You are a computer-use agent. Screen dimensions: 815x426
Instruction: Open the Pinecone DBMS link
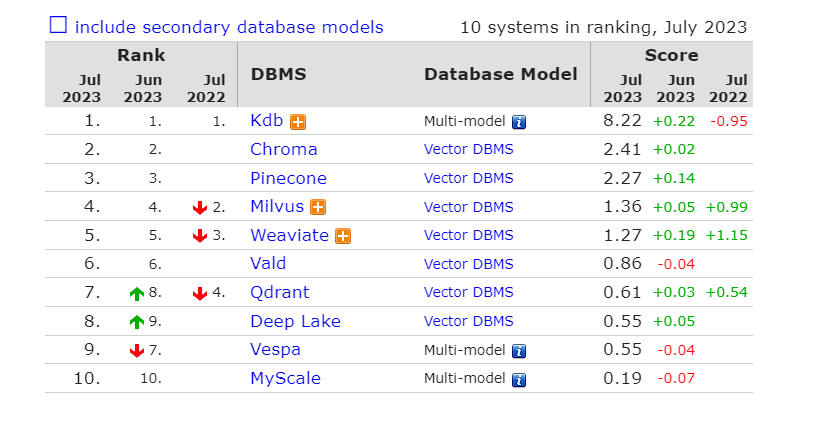[288, 178]
